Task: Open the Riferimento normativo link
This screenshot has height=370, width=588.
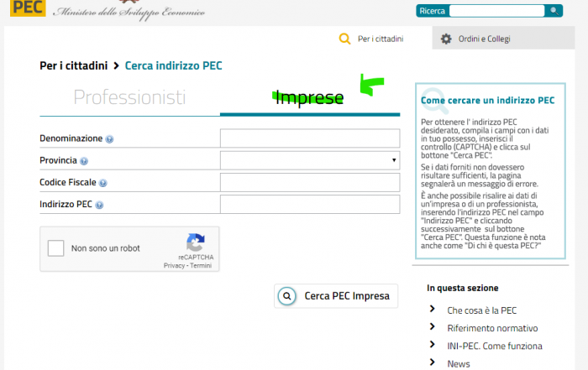Action: pos(492,328)
